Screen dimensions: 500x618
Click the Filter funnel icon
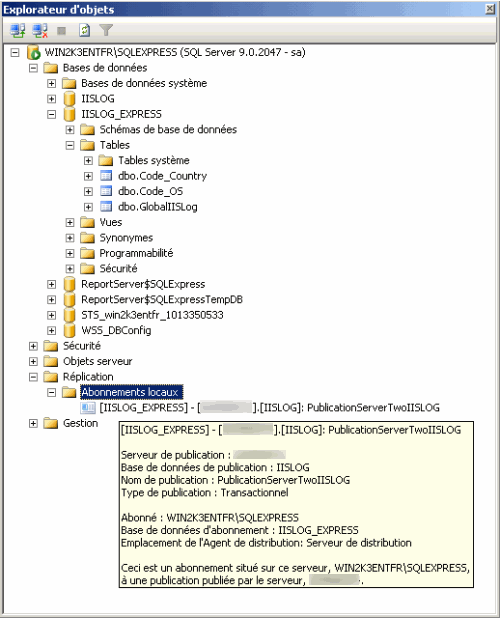tap(106, 30)
